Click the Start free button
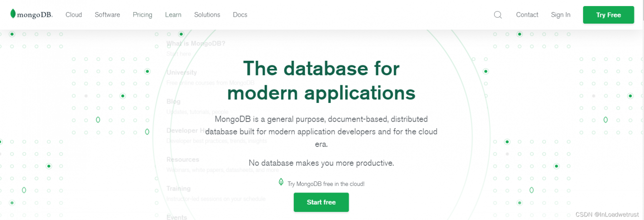The height and width of the screenshot is (220, 644). 321,202
